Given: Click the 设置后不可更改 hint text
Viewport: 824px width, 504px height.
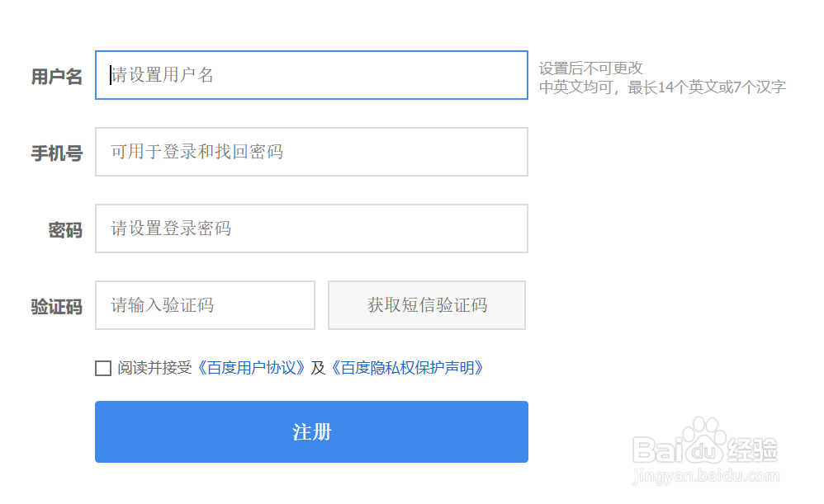Looking at the screenshot, I should tap(591, 68).
